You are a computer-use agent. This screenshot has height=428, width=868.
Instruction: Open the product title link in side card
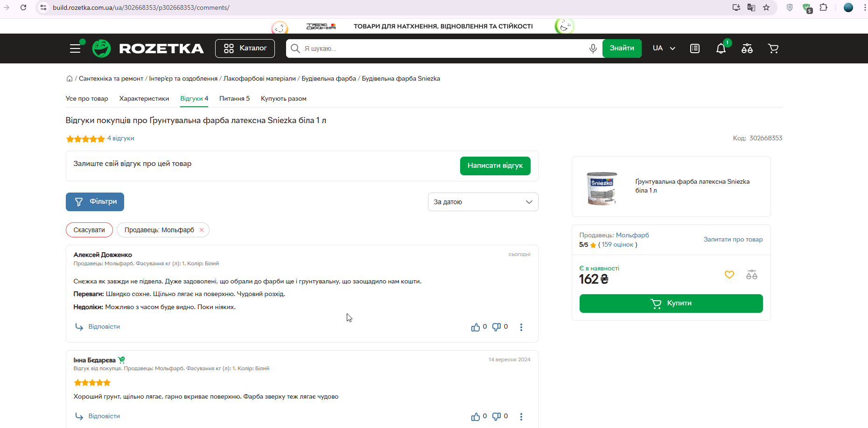(x=692, y=186)
